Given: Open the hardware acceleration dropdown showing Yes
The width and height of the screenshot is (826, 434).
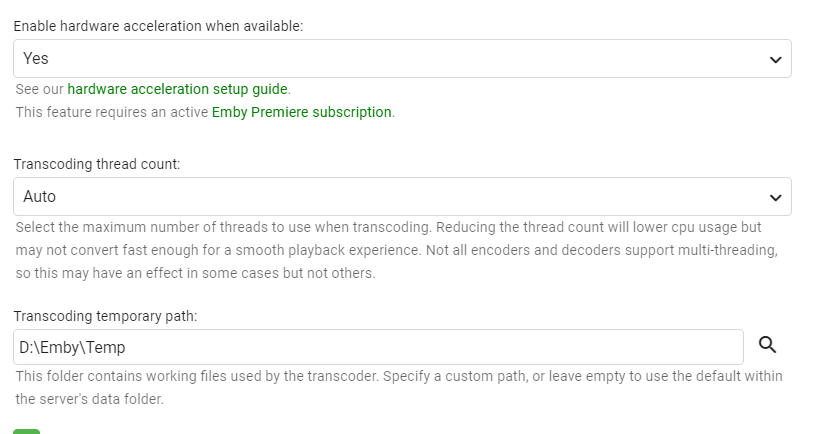Looking at the screenshot, I should click(402, 59).
